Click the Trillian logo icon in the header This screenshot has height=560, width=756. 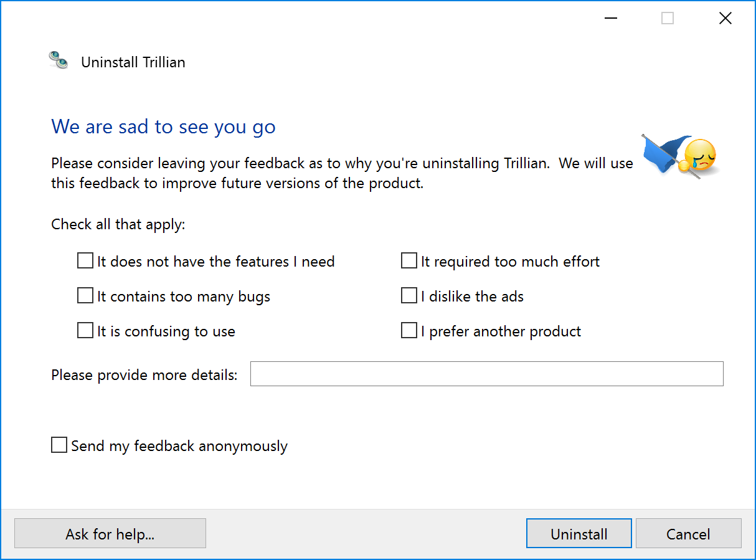coord(59,60)
